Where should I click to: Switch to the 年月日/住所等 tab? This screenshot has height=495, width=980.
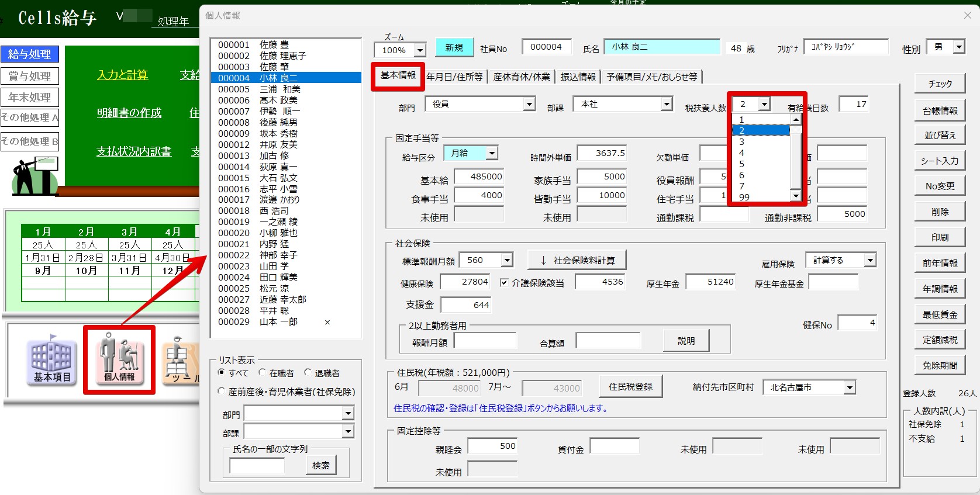coord(455,77)
